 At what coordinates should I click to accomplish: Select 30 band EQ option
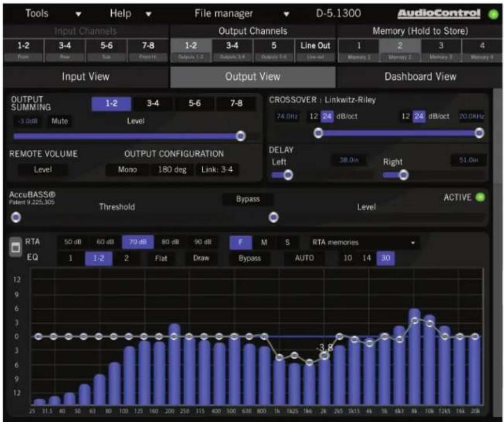[385, 258]
